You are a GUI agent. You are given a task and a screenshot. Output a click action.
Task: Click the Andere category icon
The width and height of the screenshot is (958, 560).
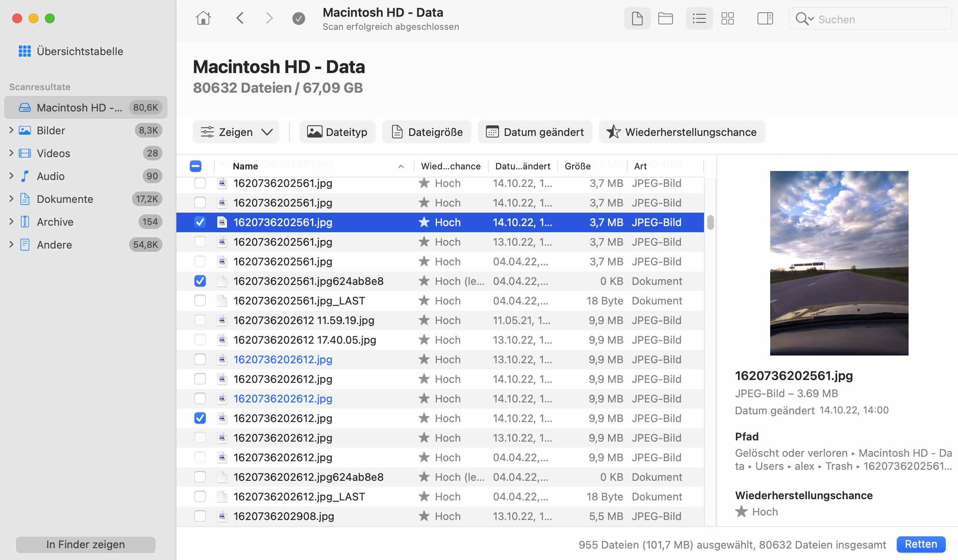25,244
